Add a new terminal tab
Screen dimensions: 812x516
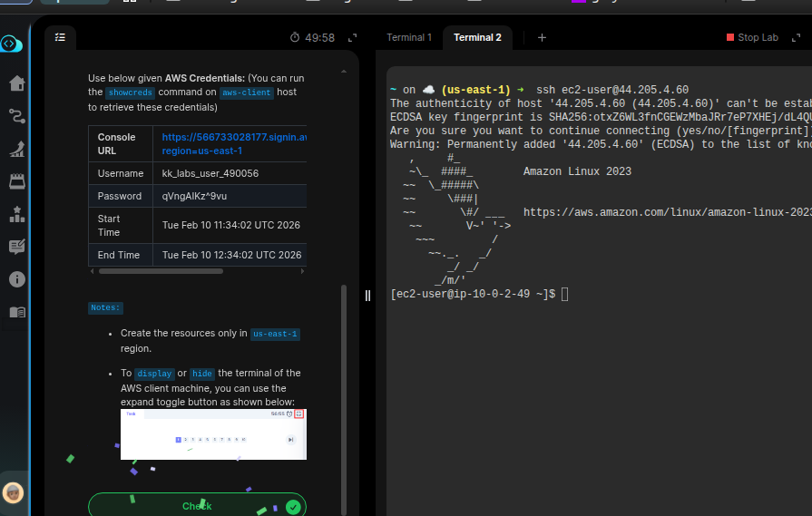tap(542, 38)
